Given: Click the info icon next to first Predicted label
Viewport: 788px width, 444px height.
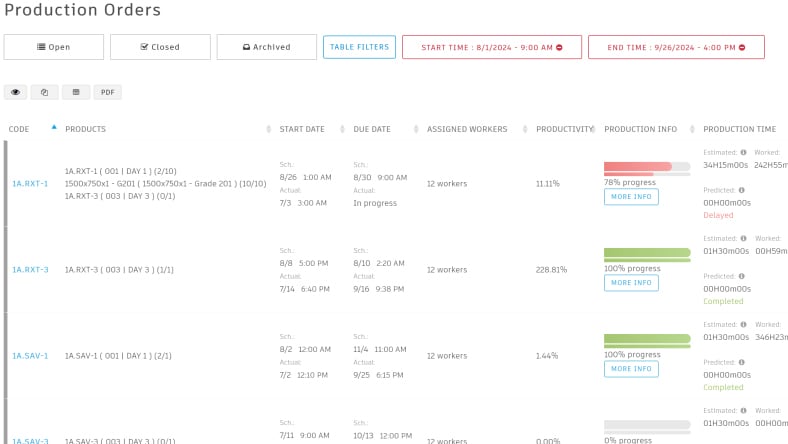Looking at the screenshot, I should click(x=741, y=190).
